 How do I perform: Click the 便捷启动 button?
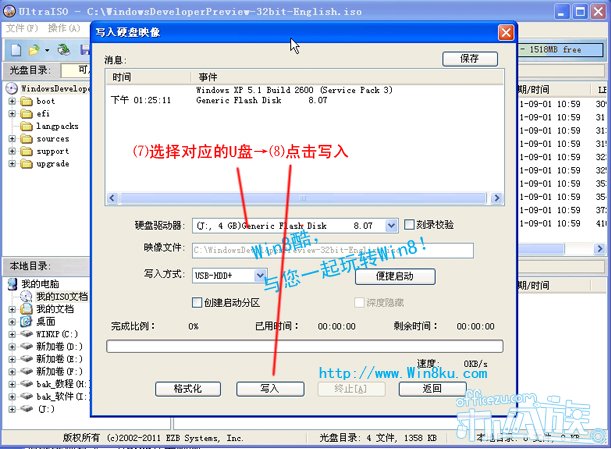[395, 276]
